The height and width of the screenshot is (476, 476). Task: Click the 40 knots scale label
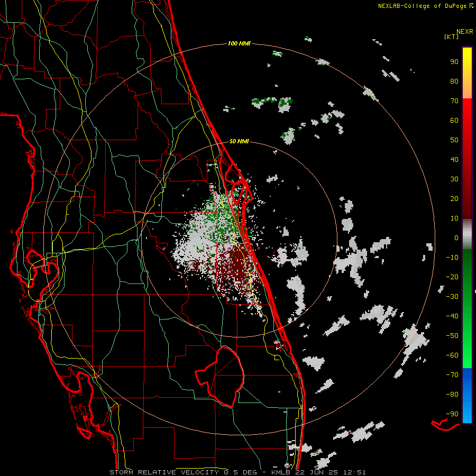pyautogui.click(x=454, y=159)
